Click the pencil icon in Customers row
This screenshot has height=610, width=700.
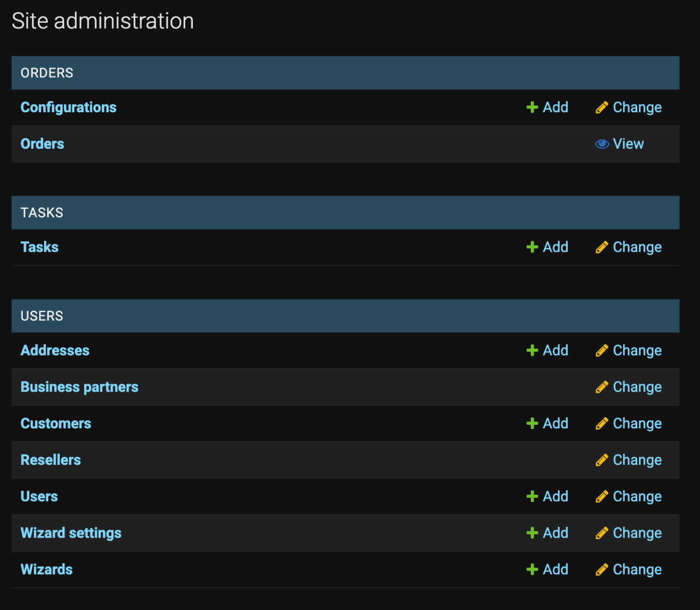click(602, 423)
